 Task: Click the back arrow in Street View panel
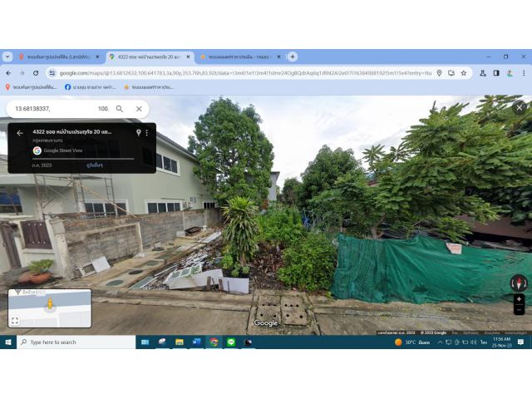pyautogui.click(x=20, y=133)
